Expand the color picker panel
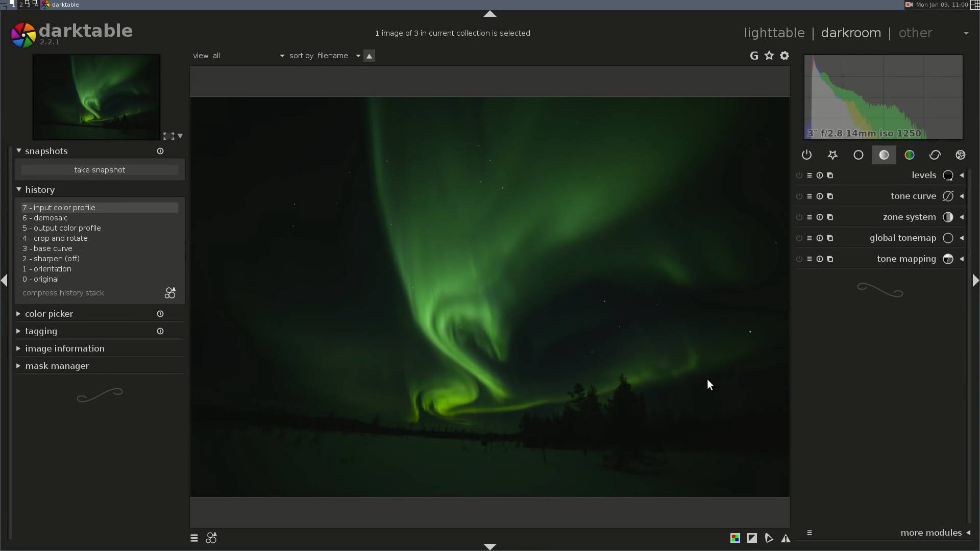Image resolution: width=980 pixels, height=551 pixels. [49, 314]
